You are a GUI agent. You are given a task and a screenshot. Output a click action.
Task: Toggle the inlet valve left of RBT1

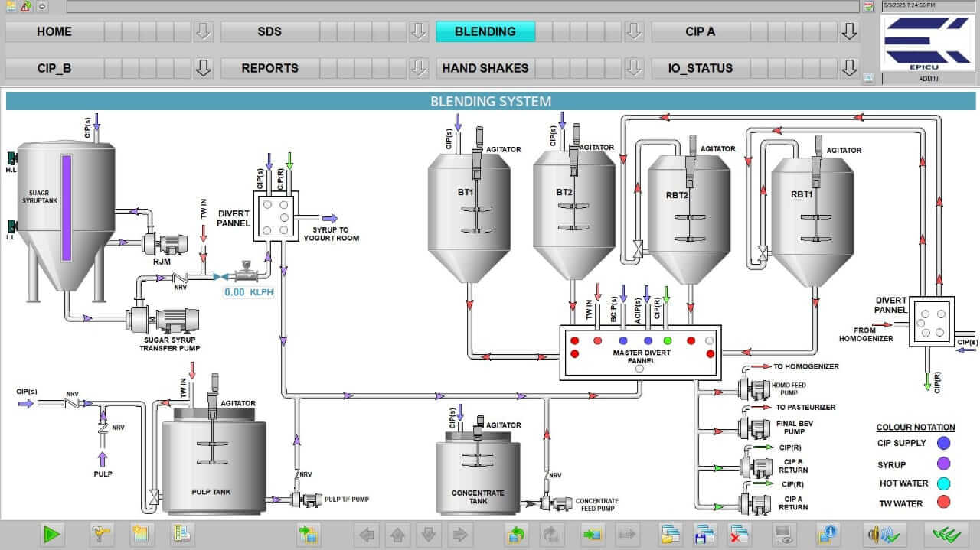click(763, 253)
